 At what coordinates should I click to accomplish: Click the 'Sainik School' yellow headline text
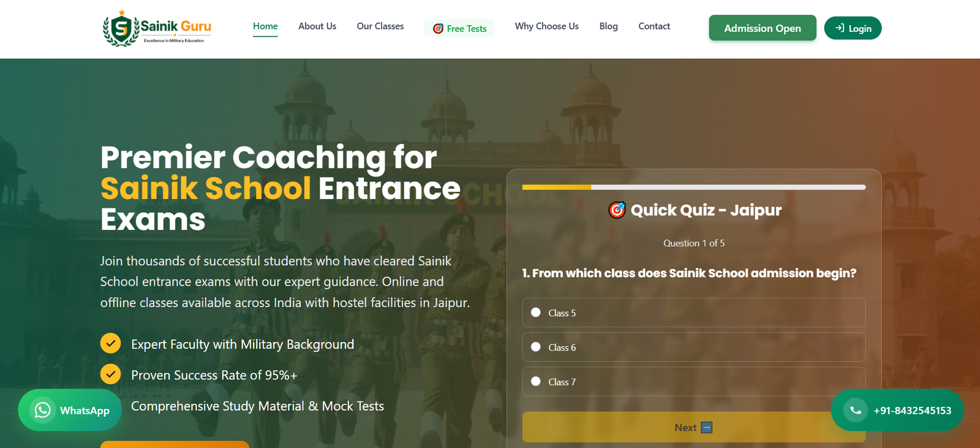pyautogui.click(x=206, y=188)
